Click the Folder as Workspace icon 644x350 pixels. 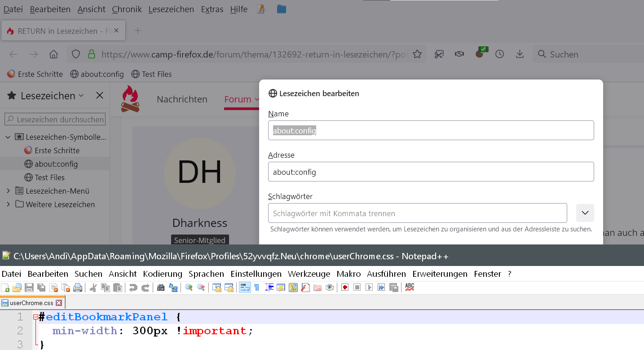318,288
